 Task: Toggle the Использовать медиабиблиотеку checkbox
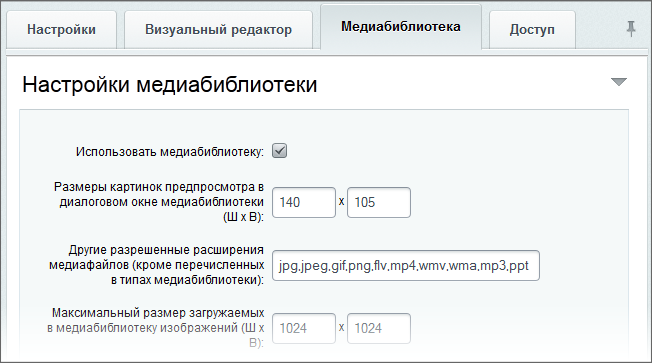(279, 151)
